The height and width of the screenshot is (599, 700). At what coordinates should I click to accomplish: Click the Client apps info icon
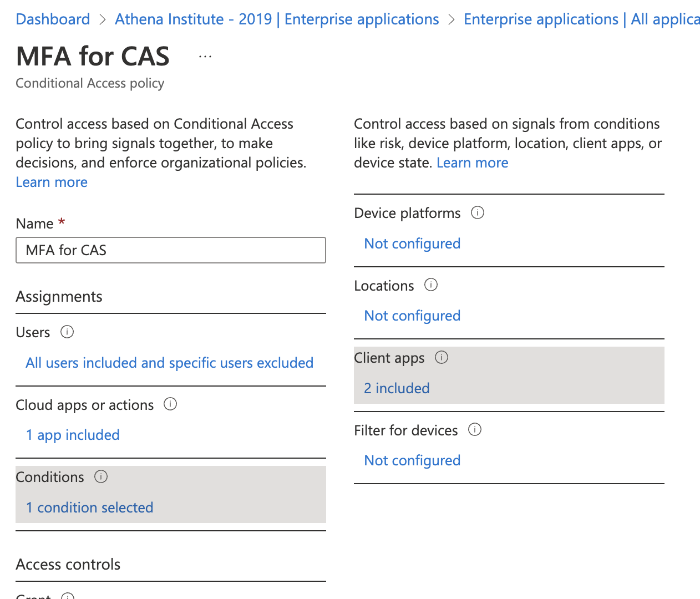(442, 357)
